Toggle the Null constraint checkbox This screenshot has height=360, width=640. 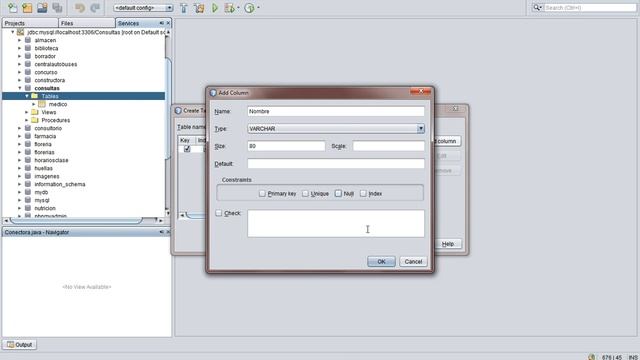[x=338, y=193]
